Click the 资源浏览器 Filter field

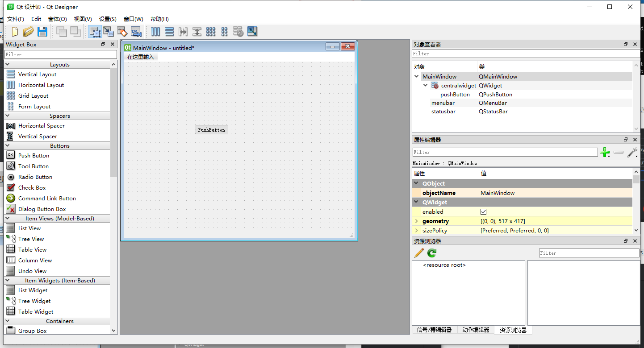point(589,253)
